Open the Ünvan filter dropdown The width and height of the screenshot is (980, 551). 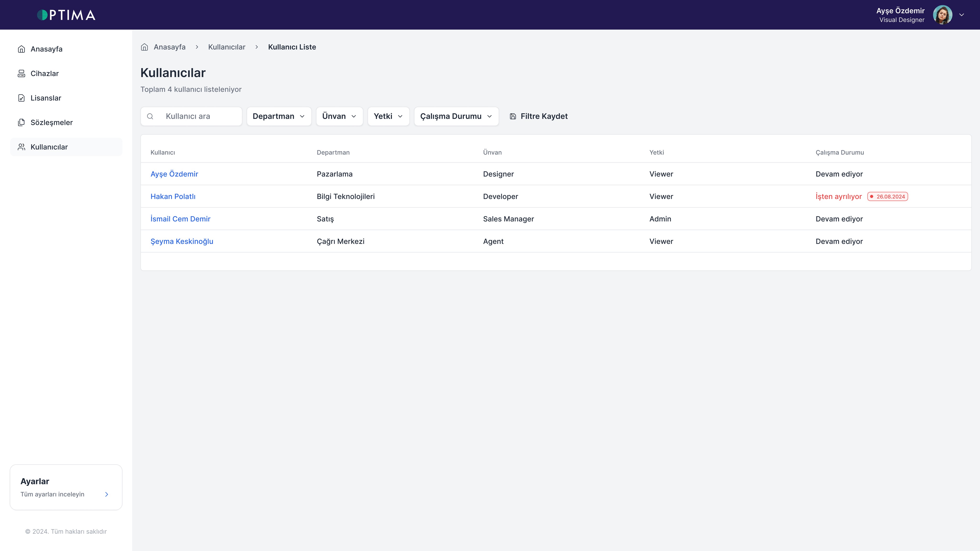pos(339,116)
